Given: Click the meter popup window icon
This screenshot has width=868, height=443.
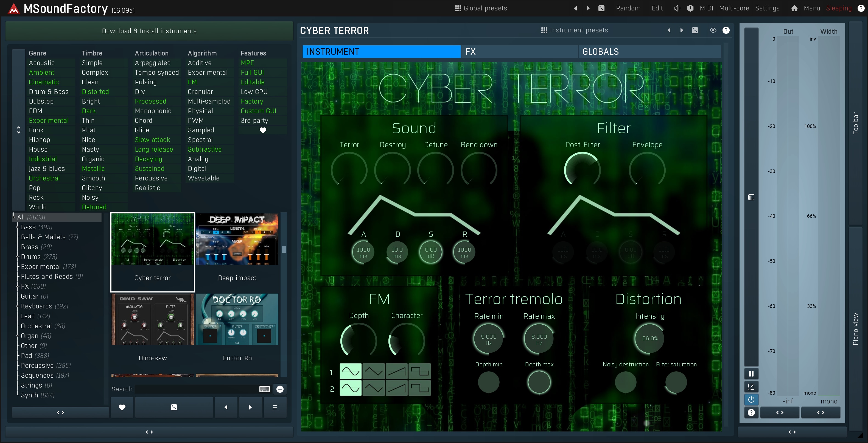Looking at the screenshot, I should click(751, 387).
